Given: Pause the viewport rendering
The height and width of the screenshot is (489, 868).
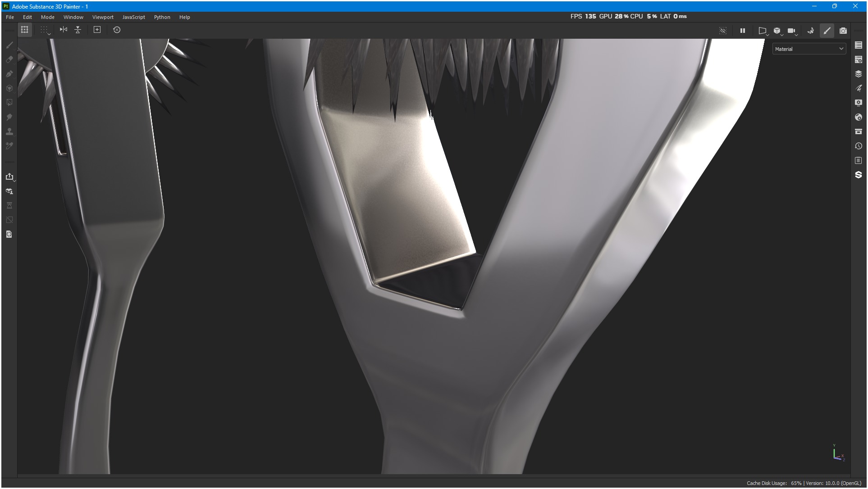Looking at the screenshot, I should 742,31.
